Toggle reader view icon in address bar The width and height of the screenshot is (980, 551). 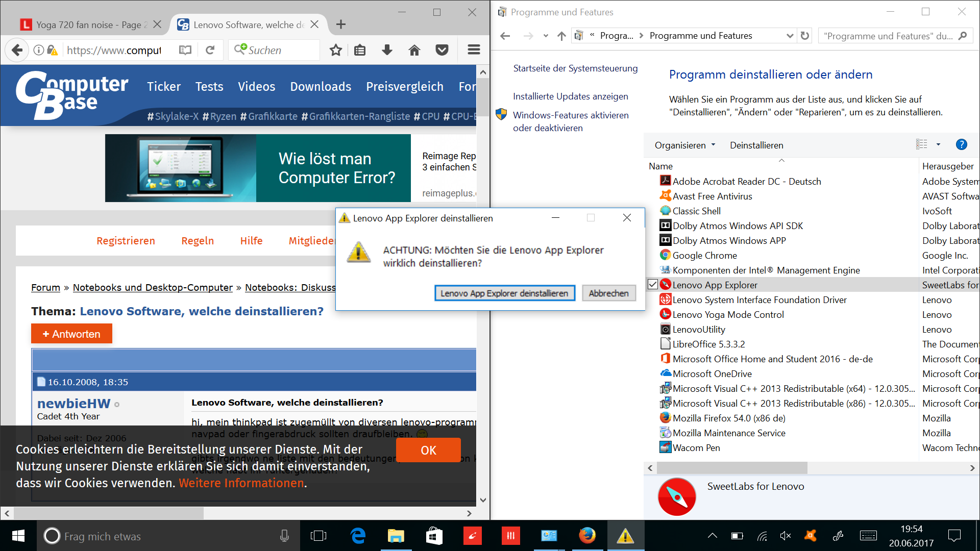[x=185, y=50]
